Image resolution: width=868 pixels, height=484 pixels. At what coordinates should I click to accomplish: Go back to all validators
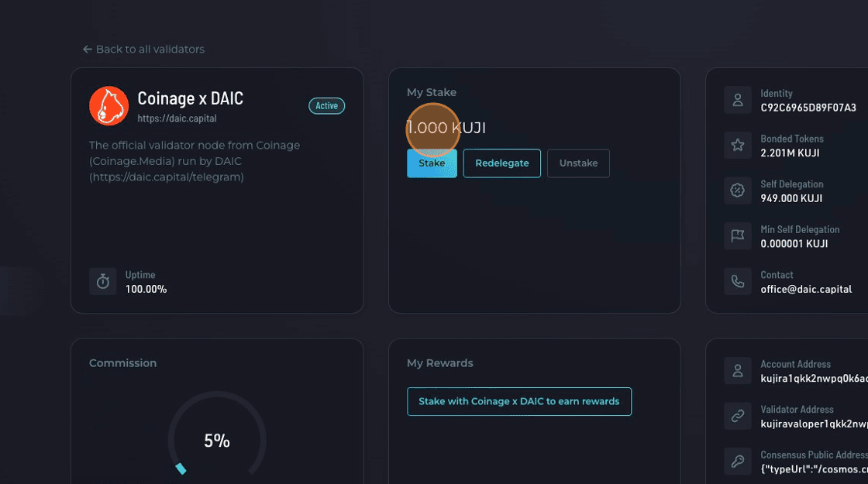click(144, 50)
